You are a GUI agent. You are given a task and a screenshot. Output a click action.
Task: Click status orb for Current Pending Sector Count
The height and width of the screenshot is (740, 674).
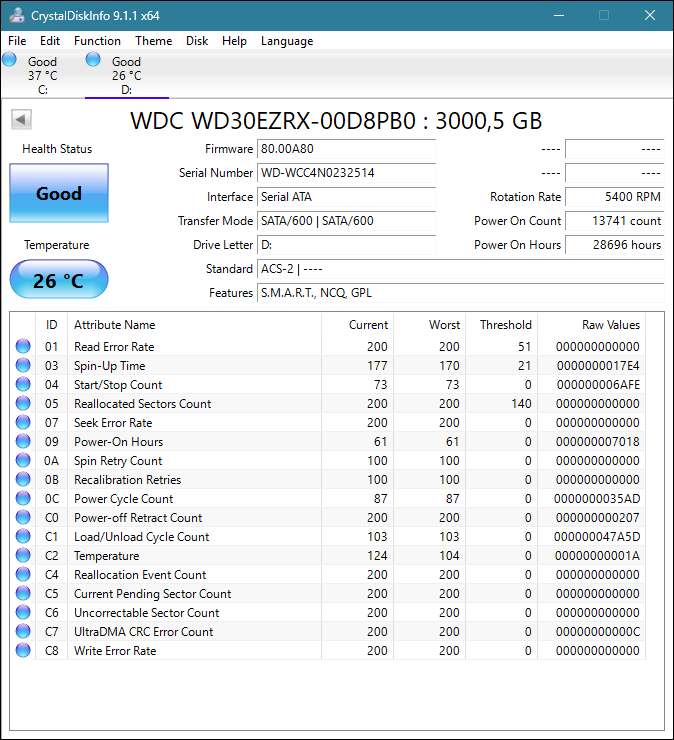23,593
